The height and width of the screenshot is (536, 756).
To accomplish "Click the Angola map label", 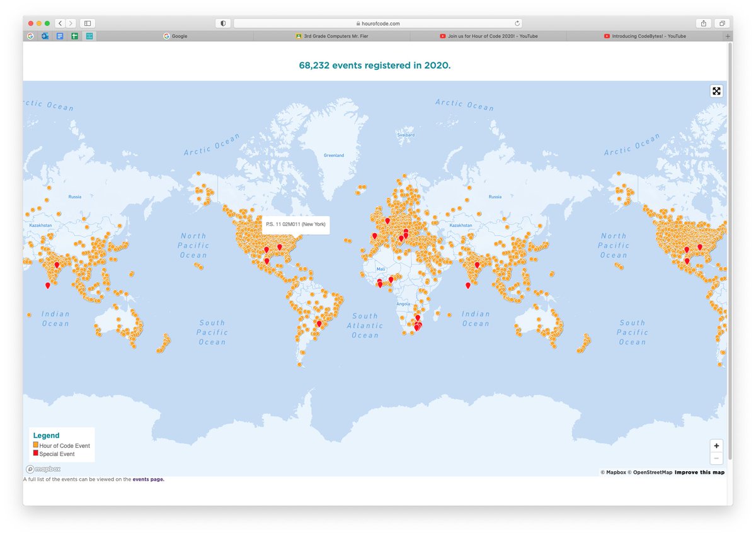I will pos(403,304).
